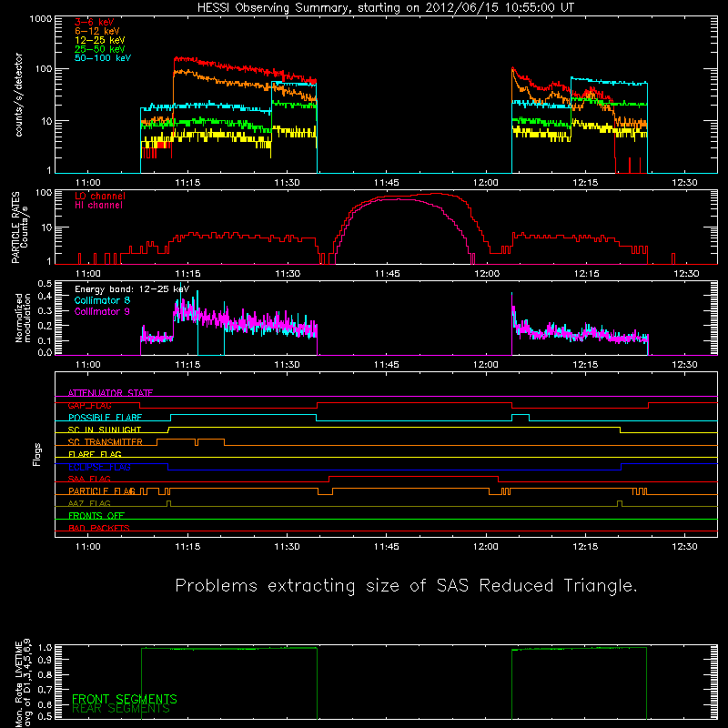Click the A0Z_FLAG label

coord(89,503)
